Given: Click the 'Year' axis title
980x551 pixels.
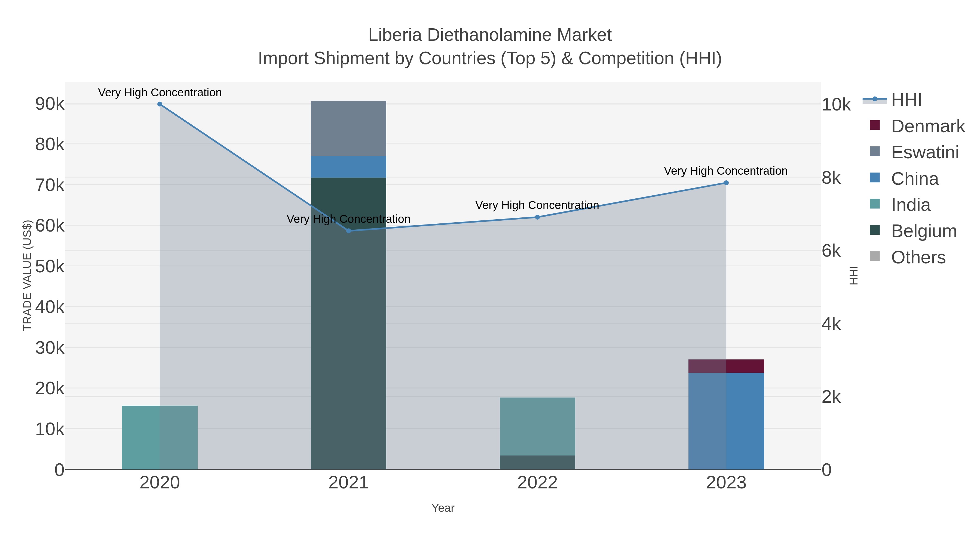Looking at the screenshot, I should pos(443,508).
